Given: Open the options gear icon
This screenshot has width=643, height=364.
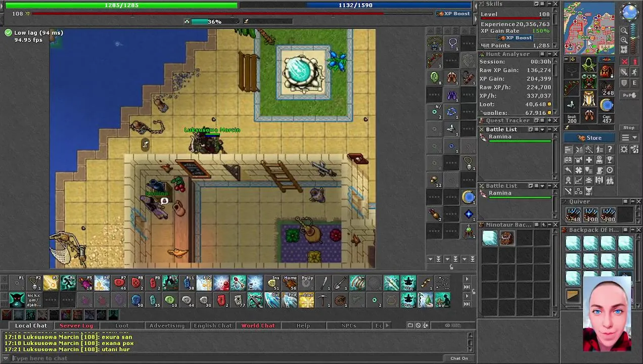Looking at the screenshot, I should pyautogui.click(x=624, y=149).
